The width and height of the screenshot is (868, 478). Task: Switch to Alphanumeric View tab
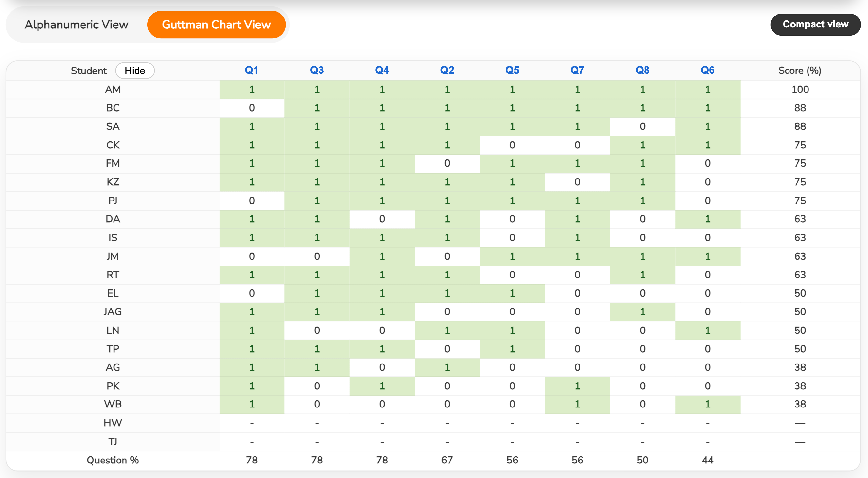[77, 25]
